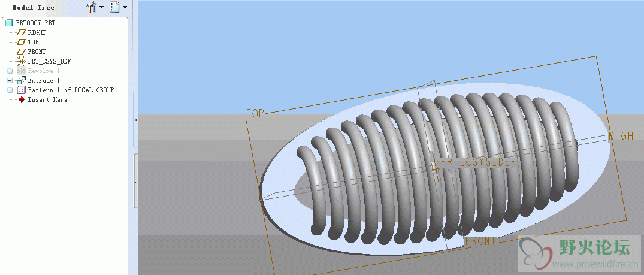Open the Model Tree settings tool menu
Image resolution: width=644 pixels, height=275 pixels.
(91, 7)
